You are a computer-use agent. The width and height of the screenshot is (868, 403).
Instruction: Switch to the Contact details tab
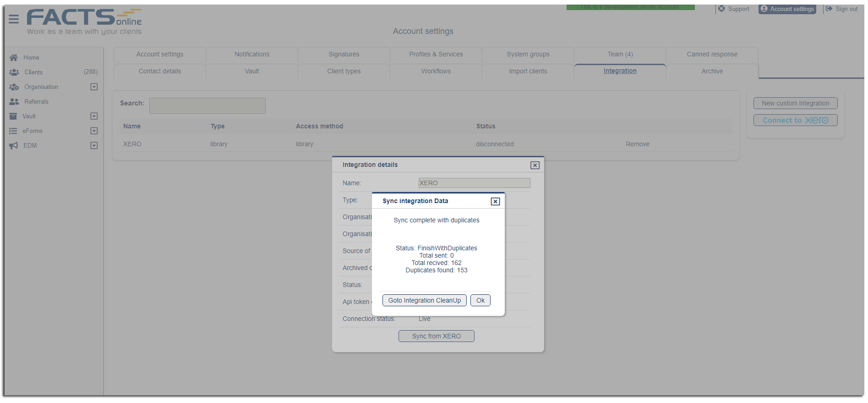click(x=160, y=71)
